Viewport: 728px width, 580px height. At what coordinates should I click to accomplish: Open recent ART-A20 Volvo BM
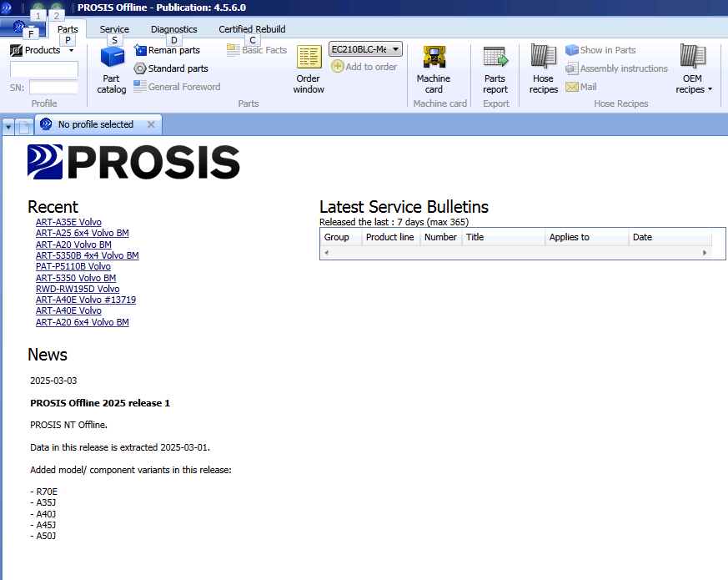[73, 245]
